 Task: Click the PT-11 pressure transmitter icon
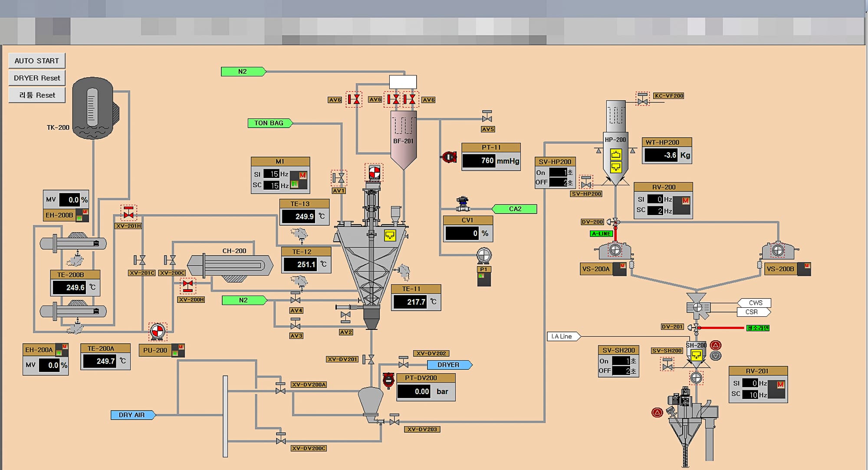coord(449,157)
